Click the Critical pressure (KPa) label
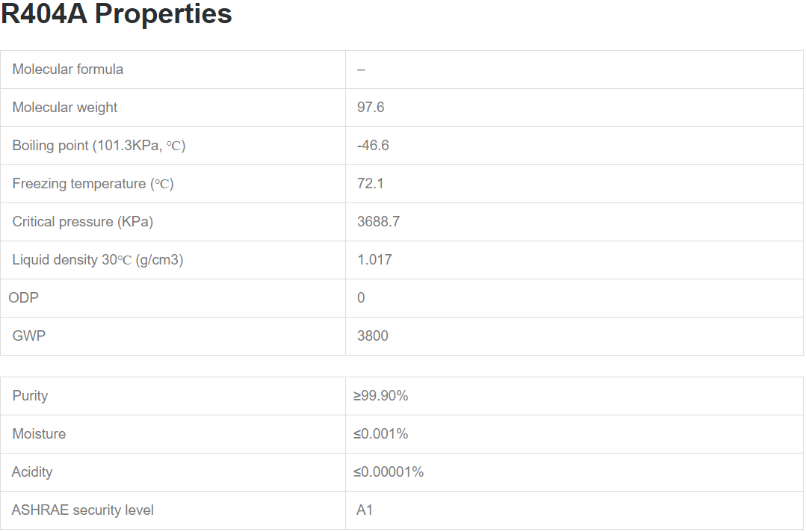Screen dimensions: 807x532 [x=83, y=222]
